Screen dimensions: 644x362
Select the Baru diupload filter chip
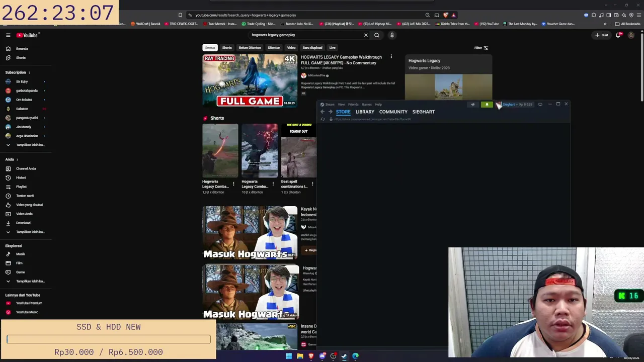(312, 48)
